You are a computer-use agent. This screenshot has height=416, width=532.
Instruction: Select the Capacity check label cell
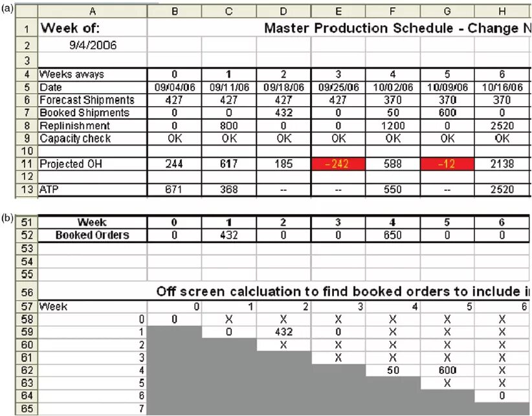[x=93, y=138]
